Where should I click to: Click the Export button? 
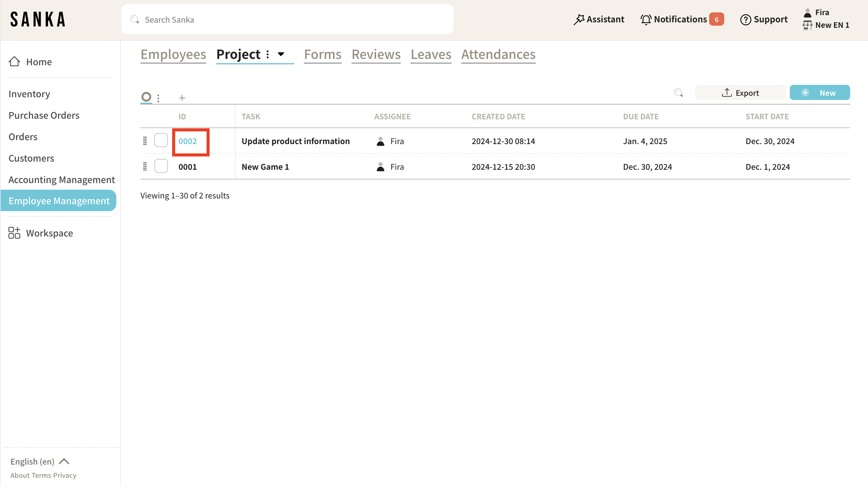740,93
